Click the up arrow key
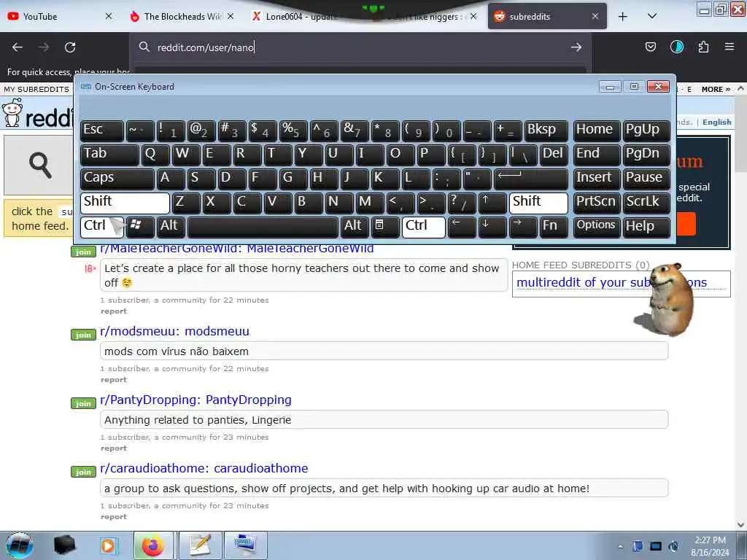747x560 pixels. pyautogui.click(x=492, y=203)
